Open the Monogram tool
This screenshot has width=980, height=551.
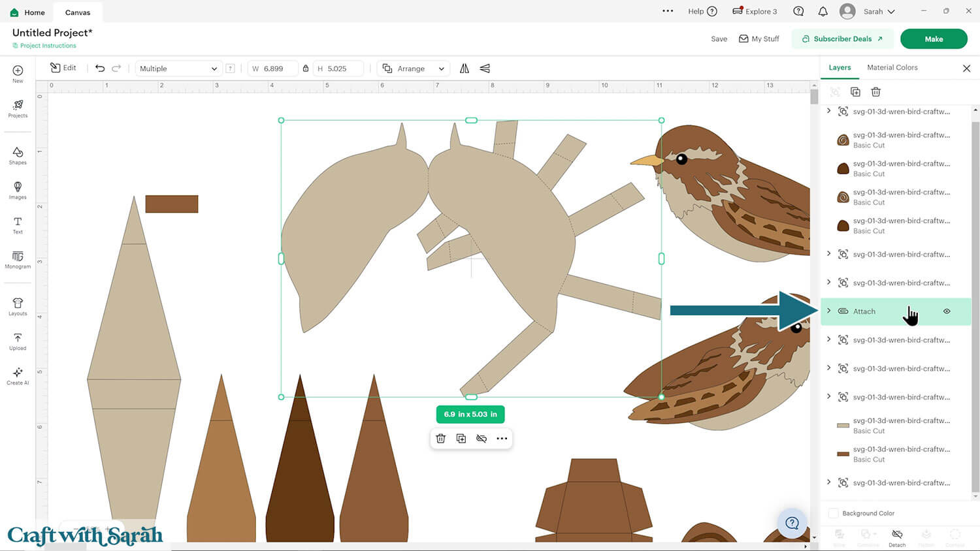pyautogui.click(x=18, y=259)
